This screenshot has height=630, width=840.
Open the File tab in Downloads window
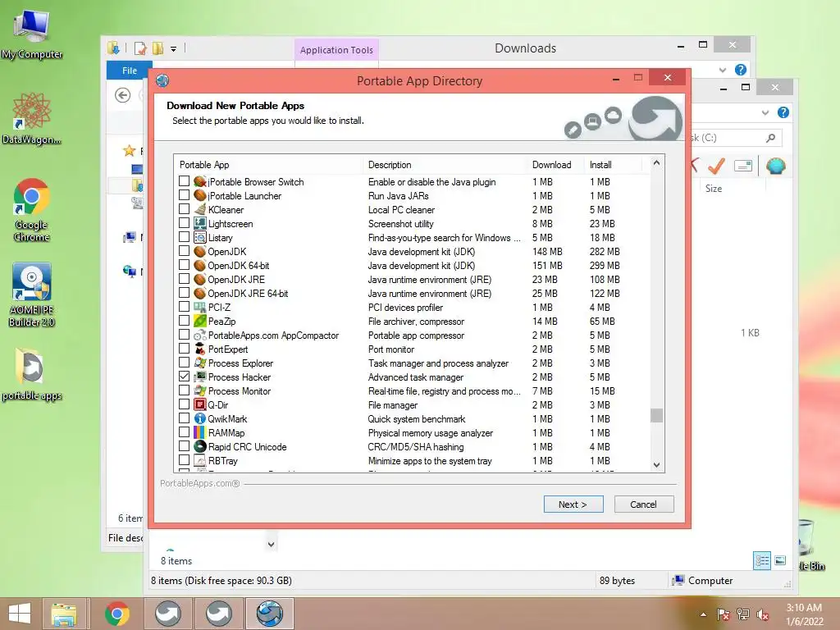pos(129,71)
